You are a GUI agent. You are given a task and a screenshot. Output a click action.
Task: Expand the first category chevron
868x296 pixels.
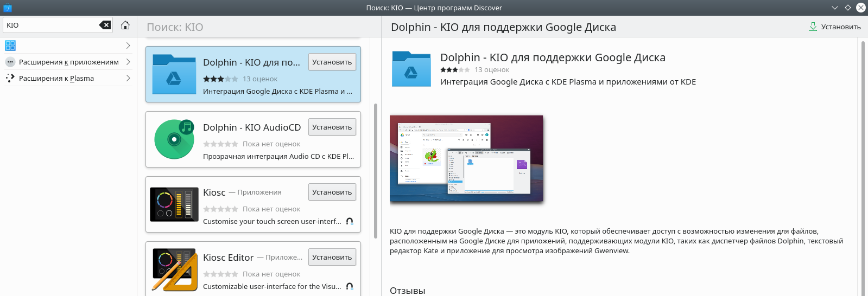pos(128,46)
